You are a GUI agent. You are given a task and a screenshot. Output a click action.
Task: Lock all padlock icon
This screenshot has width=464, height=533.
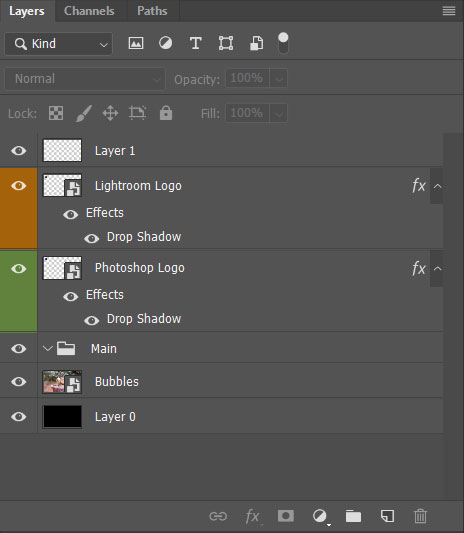[x=166, y=113]
